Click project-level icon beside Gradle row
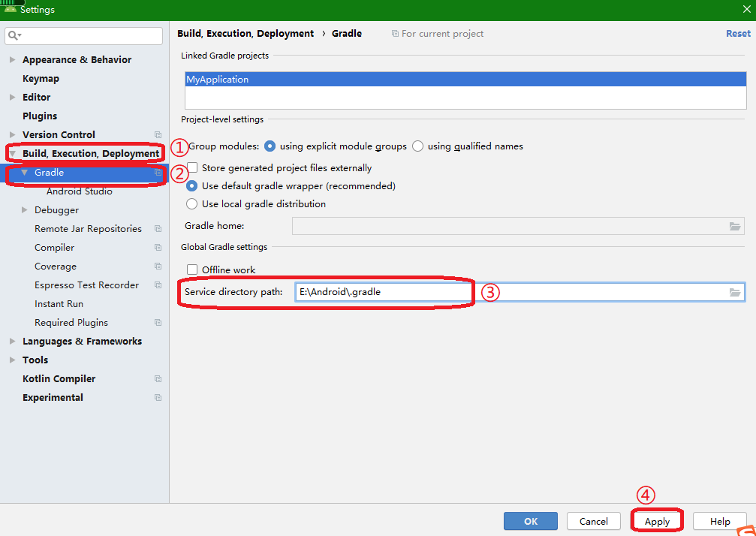This screenshot has height=536, width=756. pos(158,172)
